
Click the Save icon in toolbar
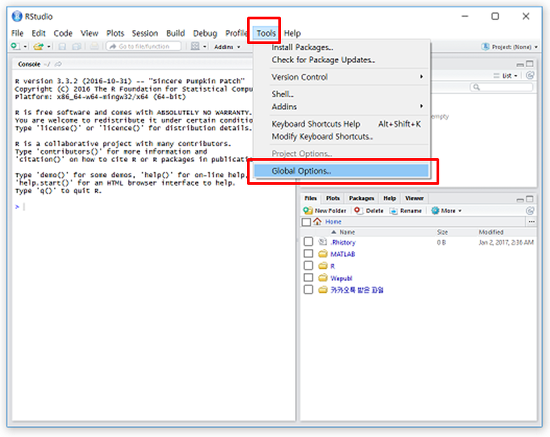click(x=62, y=46)
